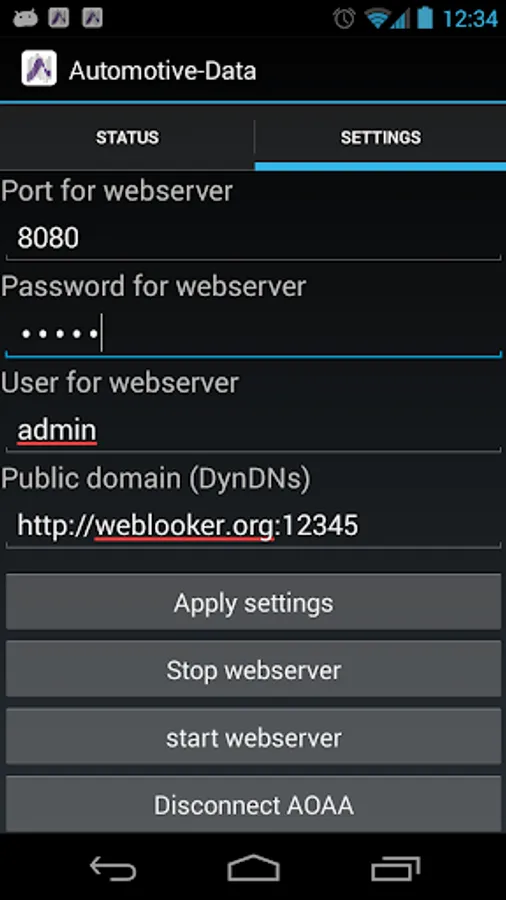
Task: Tap the Automotive-Data app icon
Action: [x=39, y=68]
